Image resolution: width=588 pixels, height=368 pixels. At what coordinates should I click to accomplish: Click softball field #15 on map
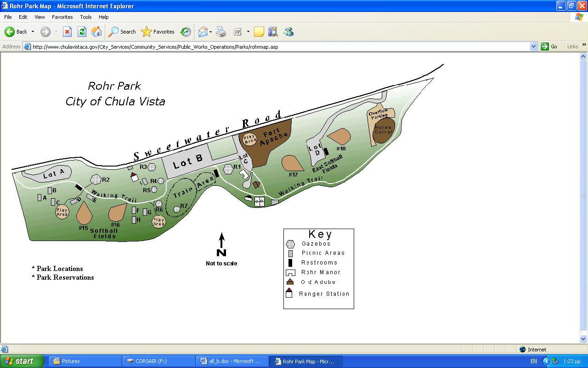(x=84, y=213)
